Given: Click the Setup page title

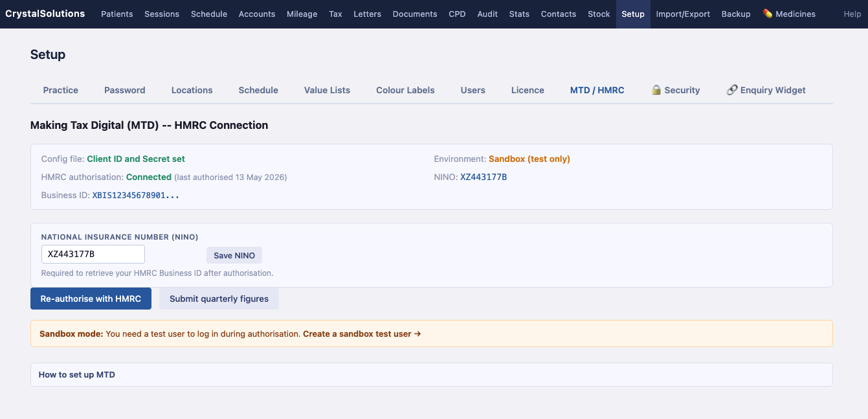Looking at the screenshot, I should pyautogui.click(x=48, y=54).
